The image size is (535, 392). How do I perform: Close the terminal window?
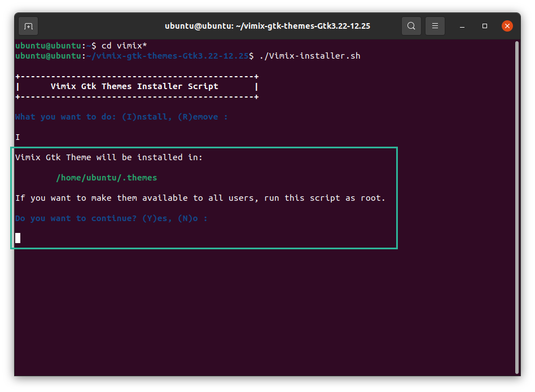(x=507, y=26)
